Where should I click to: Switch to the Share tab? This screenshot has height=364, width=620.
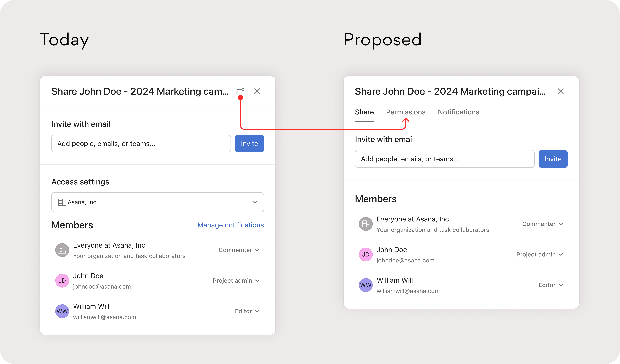[x=364, y=112]
